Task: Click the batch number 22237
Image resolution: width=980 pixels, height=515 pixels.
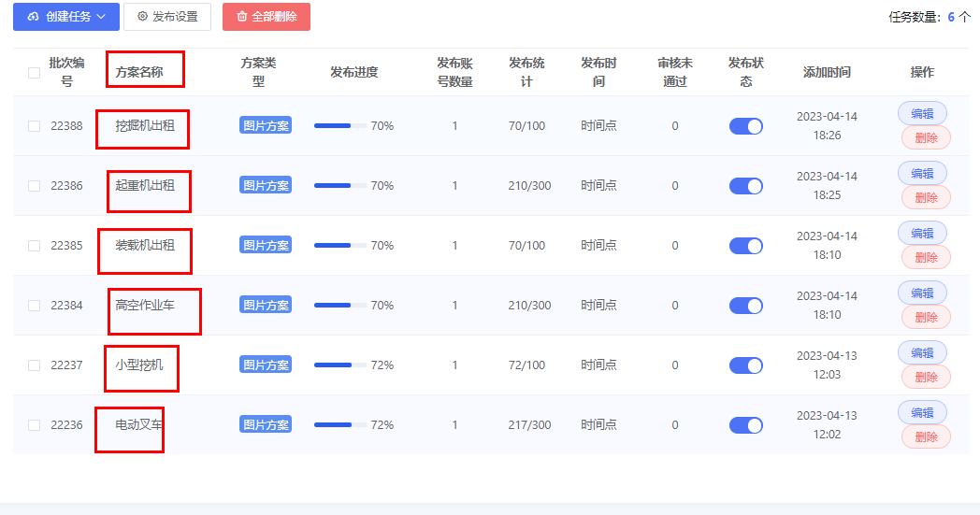Action: pyautogui.click(x=66, y=365)
